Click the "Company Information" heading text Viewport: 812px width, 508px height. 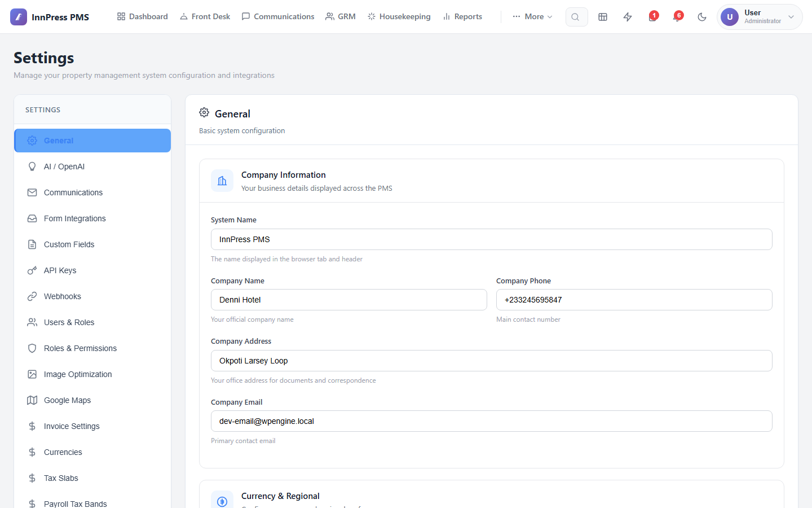click(284, 175)
